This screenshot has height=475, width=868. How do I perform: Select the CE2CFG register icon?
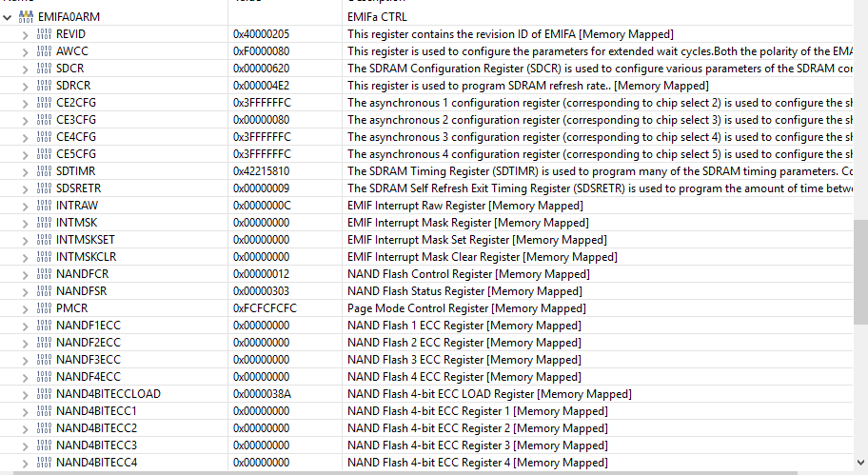[x=45, y=103]
